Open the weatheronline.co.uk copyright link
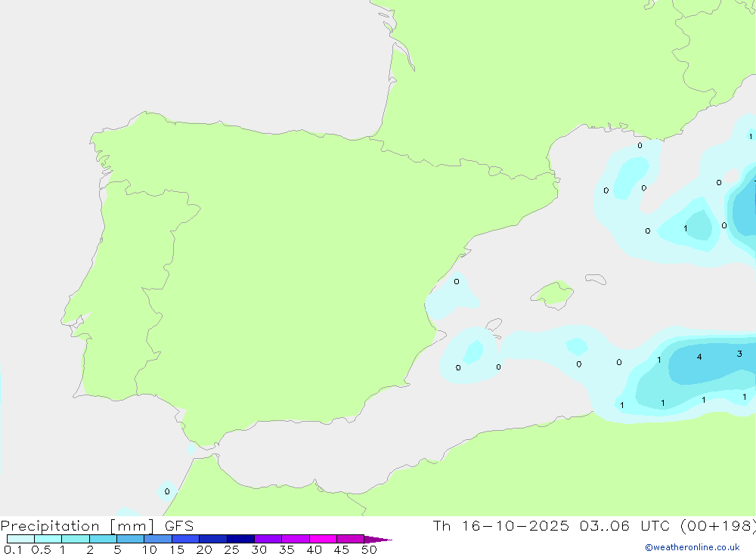 click(x=692, y=547)
